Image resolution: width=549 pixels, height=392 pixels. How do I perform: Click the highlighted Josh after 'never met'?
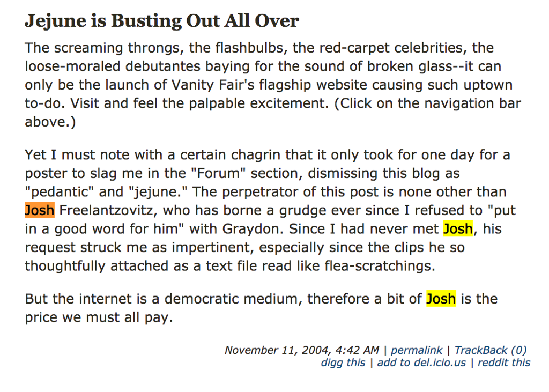458,229
